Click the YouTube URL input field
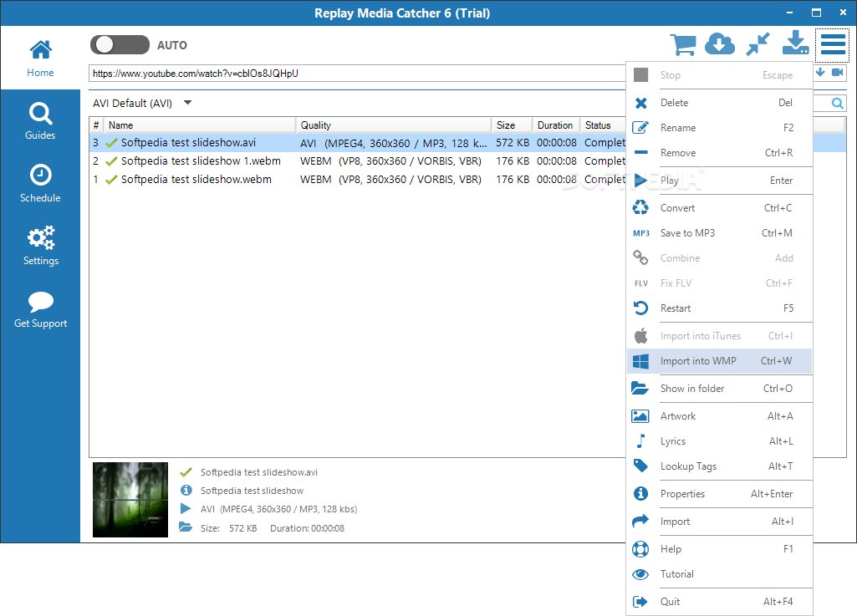This screenshot has width=857, height=616. point(358,74)
